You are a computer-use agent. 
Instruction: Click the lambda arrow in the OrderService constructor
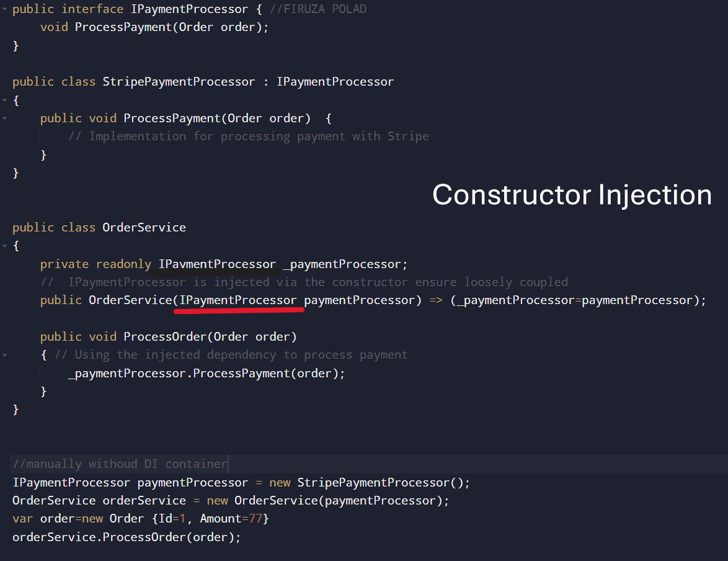tap(436, 300)
